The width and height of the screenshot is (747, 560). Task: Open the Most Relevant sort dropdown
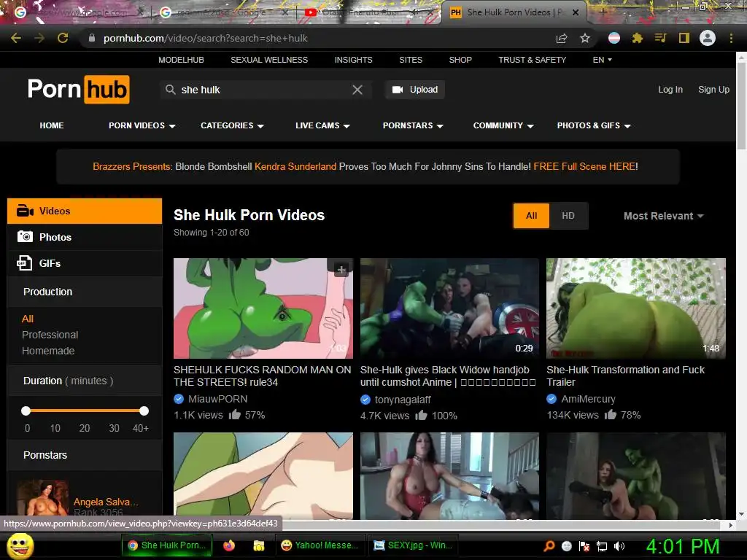click(x=663, y=216)
